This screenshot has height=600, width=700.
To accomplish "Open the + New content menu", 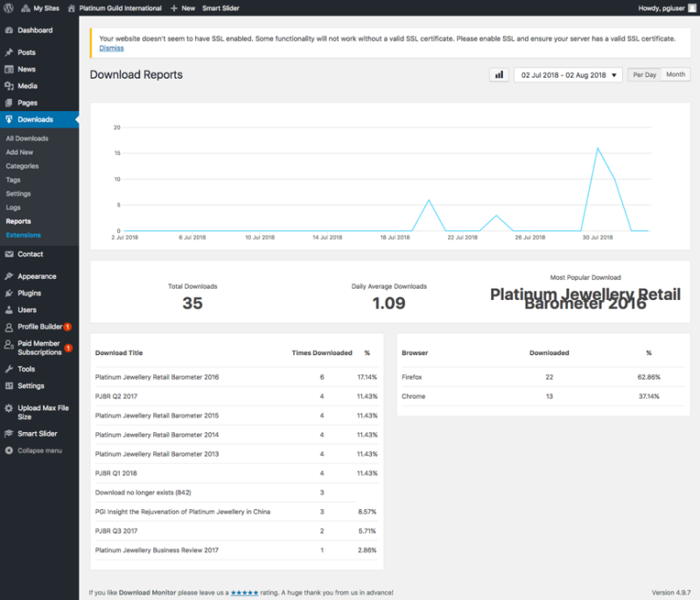I will click(x=183, y=8).
